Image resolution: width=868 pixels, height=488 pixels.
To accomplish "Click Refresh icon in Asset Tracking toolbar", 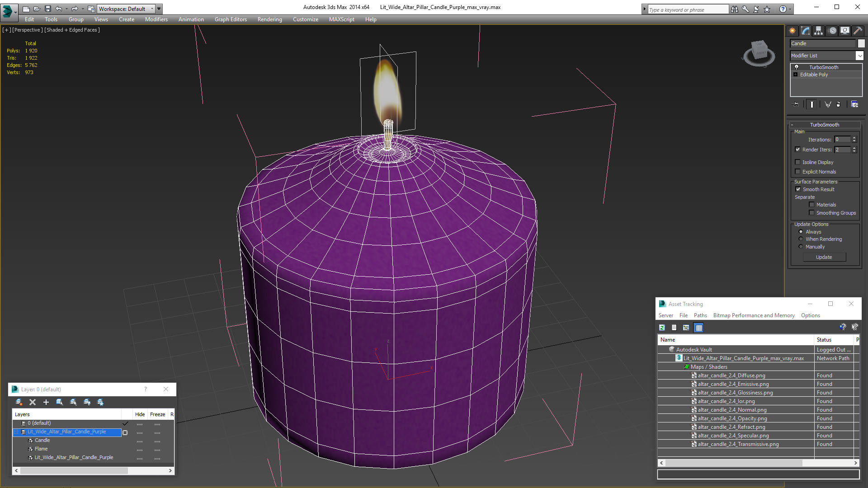I will pyautogui.click(x=662, y=328).
